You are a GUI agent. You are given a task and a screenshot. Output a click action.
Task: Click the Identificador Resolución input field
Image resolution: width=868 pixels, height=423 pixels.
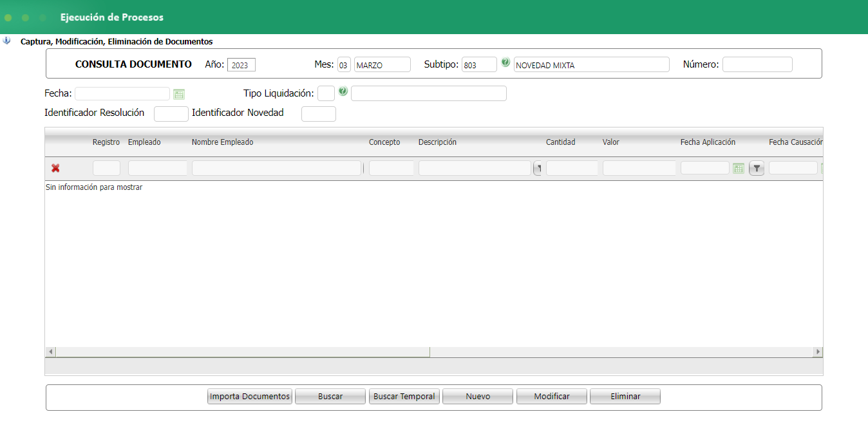(171, 114)
